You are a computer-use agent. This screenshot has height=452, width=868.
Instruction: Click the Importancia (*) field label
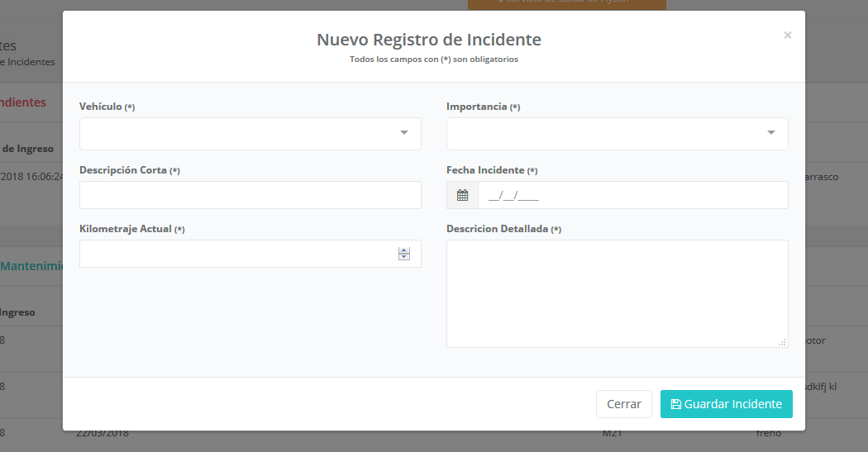tap(483, 107)
